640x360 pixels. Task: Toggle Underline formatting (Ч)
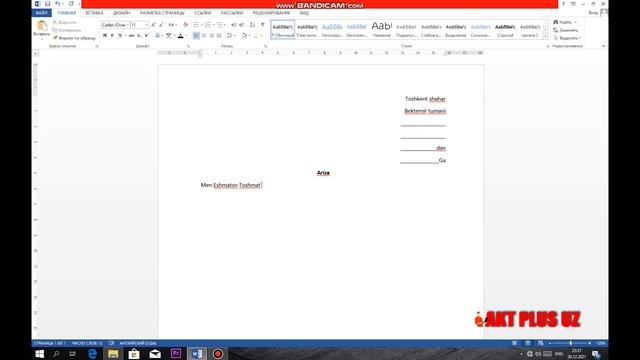[x=120, y=36]
